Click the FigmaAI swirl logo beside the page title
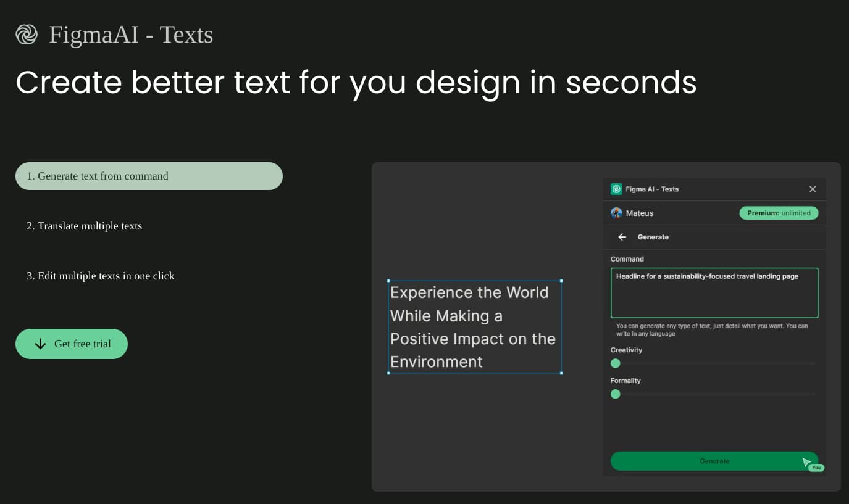 25,34
